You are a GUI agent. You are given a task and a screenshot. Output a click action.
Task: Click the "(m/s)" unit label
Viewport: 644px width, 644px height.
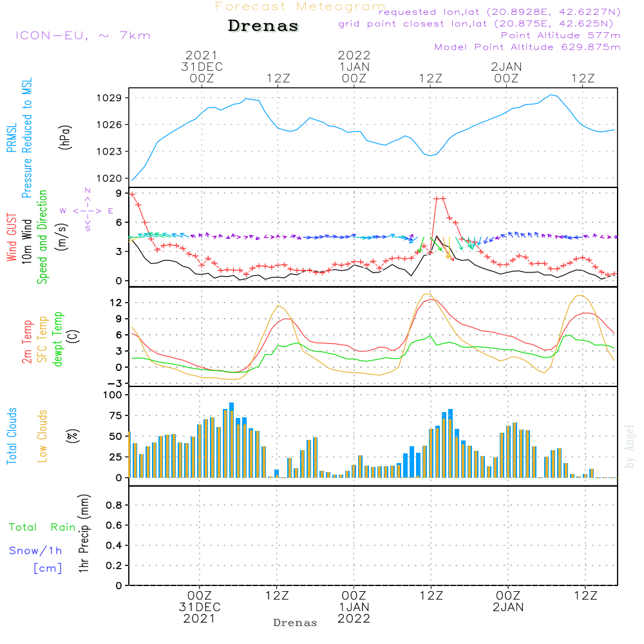[x=62, y=237]
